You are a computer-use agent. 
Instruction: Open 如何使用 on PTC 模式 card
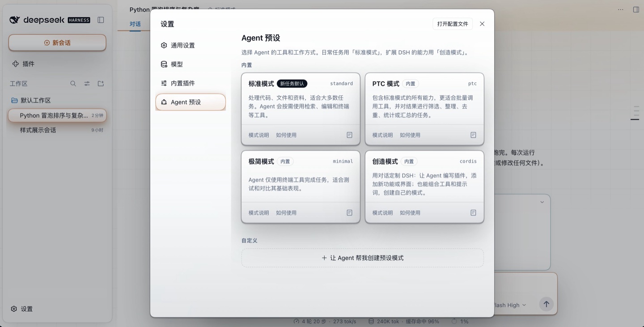pos(410,135)
